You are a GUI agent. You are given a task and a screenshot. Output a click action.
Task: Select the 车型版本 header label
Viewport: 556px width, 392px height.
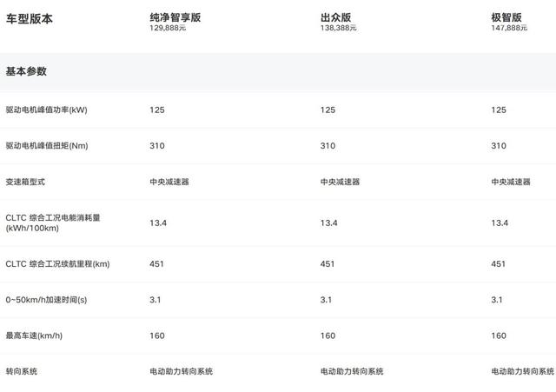[29, 19]
